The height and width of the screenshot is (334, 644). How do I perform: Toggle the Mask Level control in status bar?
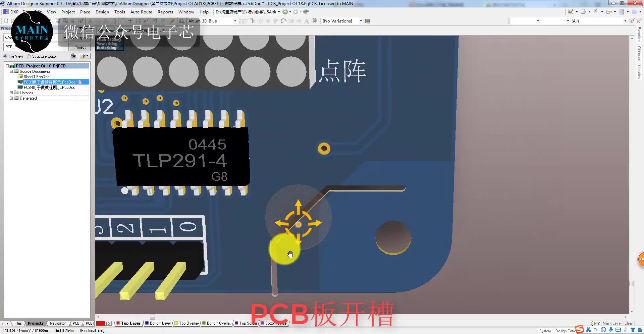point(611,323)
